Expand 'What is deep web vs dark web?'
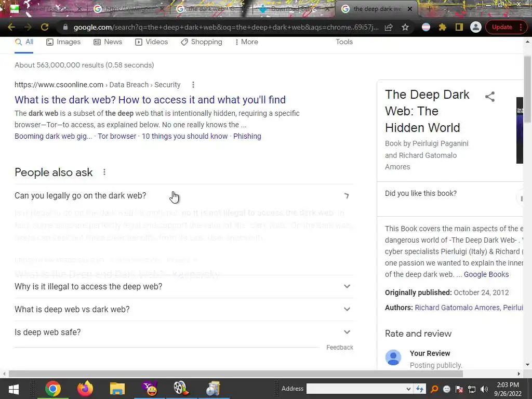 (183, 309)
